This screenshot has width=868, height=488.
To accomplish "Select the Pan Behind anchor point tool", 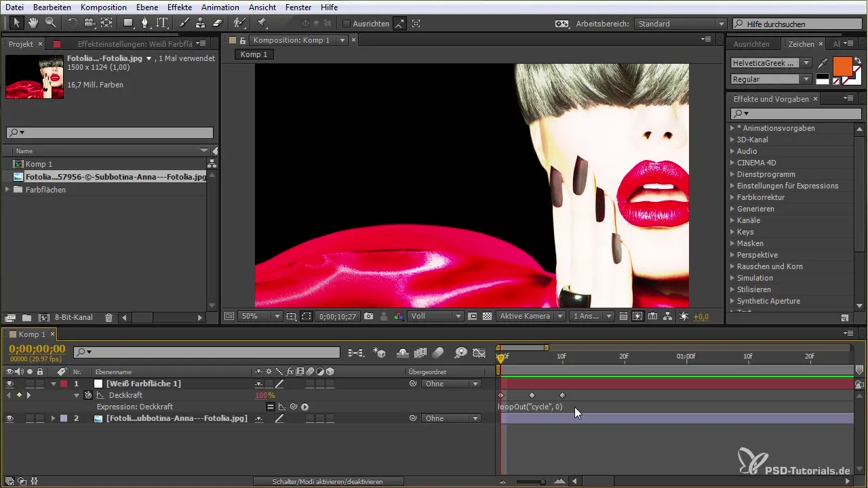I will 107,23.
